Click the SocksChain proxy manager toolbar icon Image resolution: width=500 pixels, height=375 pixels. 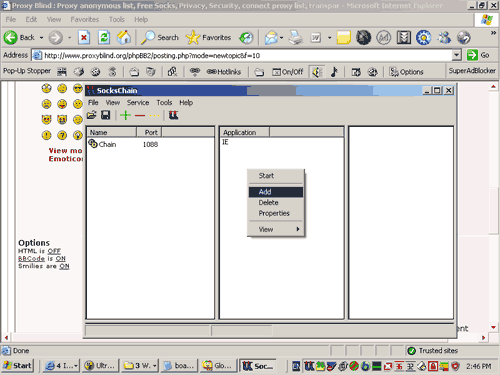tap(173, 115)
